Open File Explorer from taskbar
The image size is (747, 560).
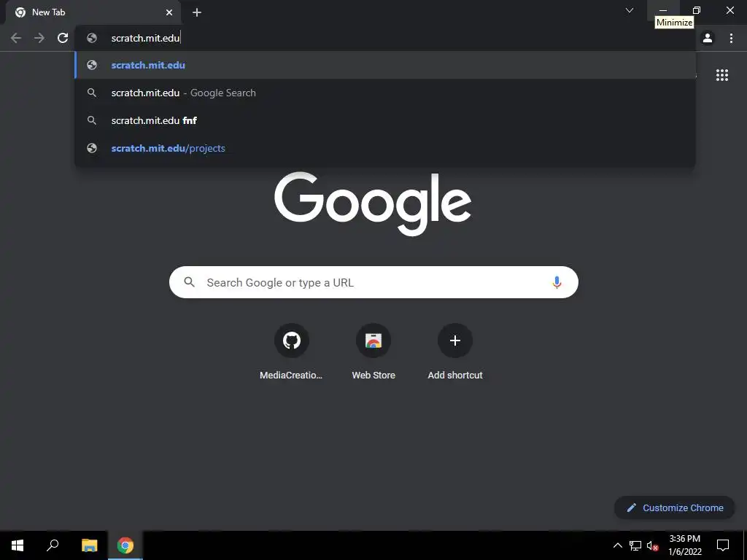tap(89, 545)
